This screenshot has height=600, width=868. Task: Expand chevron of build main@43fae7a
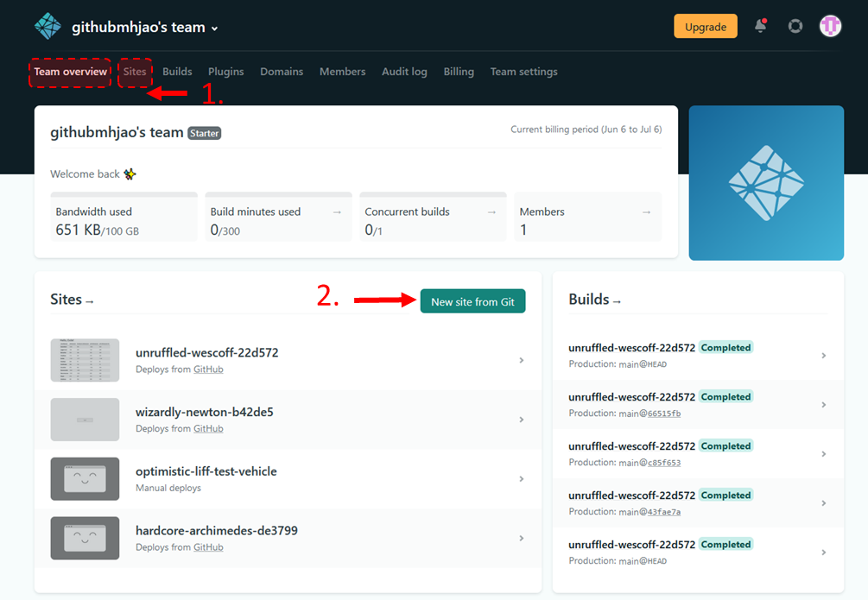824,503
